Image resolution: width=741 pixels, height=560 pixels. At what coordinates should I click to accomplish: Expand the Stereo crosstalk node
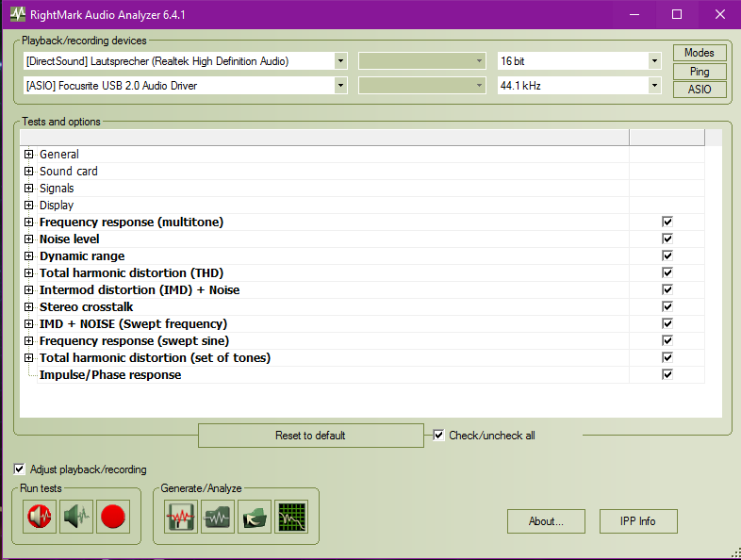pyautogui.click(x=29, y=307)
